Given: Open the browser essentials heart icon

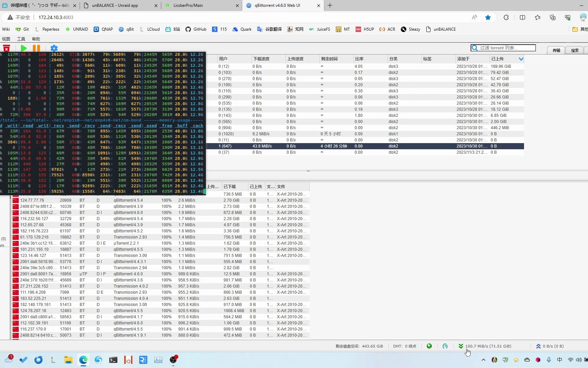Looking at the screenshot, I should 568,17.
